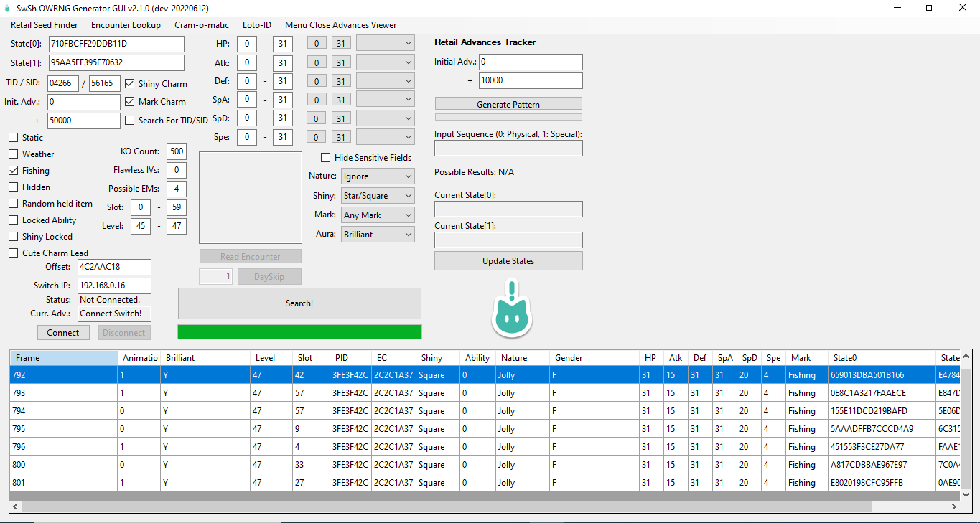Open the SpA row dropdown

coord(386,100)
